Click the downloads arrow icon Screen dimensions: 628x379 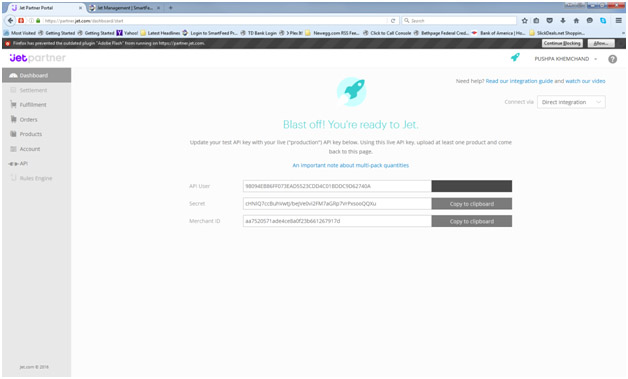563,20
